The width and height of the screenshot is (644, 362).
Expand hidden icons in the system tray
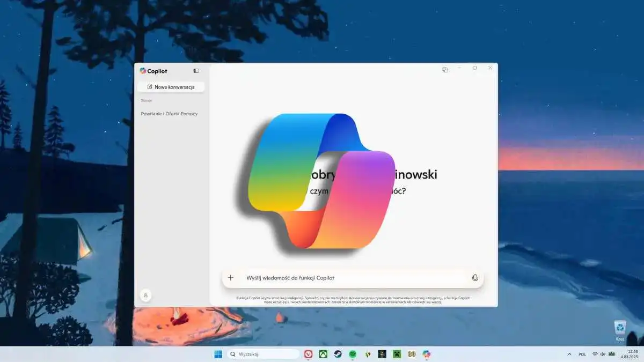pos(569,354)
